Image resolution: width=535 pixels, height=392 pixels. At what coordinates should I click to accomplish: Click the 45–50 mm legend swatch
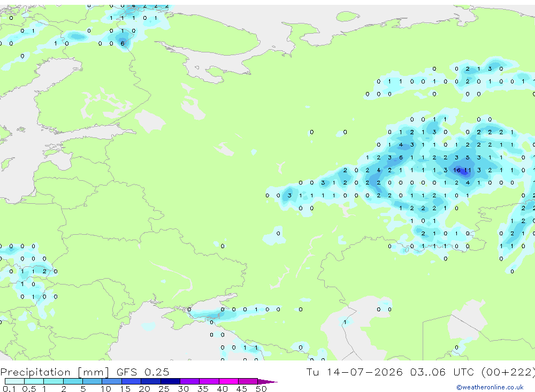(248, 381)
